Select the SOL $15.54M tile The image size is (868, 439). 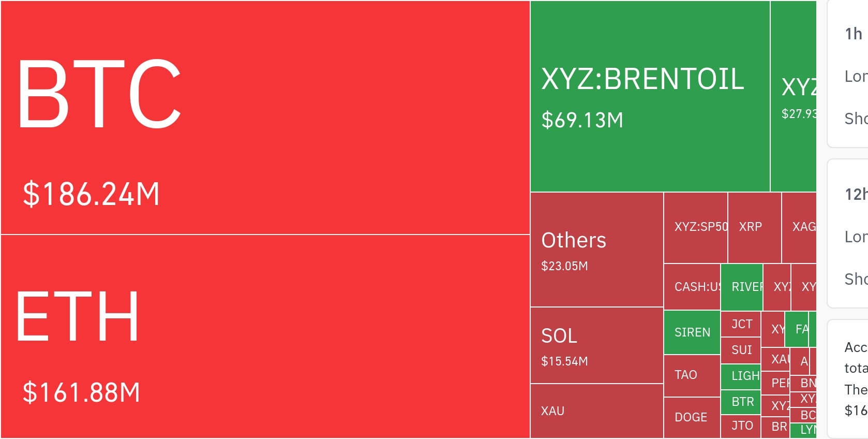(596, 345)
